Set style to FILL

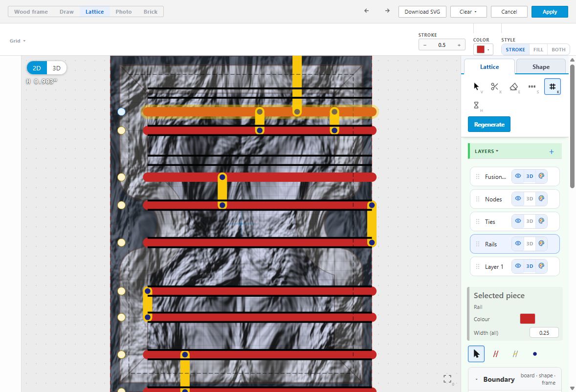538,49
